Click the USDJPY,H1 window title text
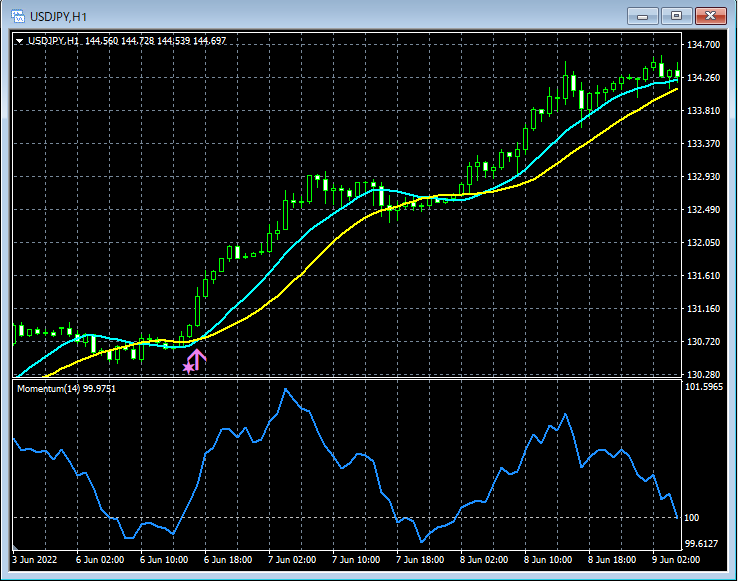The height and width of the screenshot is (581, 739). 58,17
